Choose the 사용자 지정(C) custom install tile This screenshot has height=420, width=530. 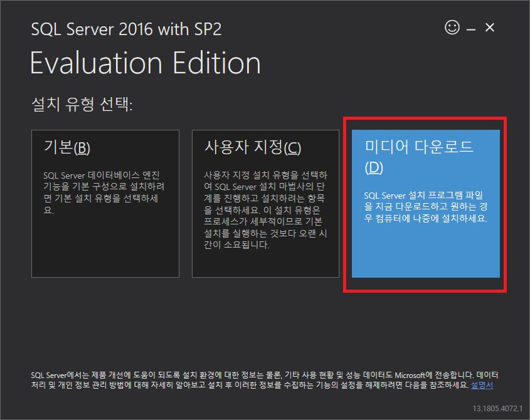(x=265, y=204)
